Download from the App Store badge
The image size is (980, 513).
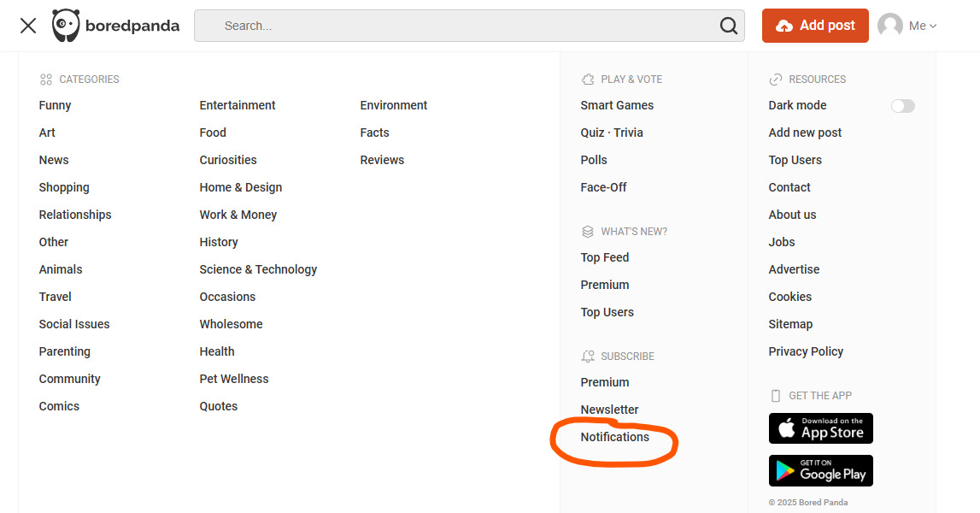(x=820, y=428)
